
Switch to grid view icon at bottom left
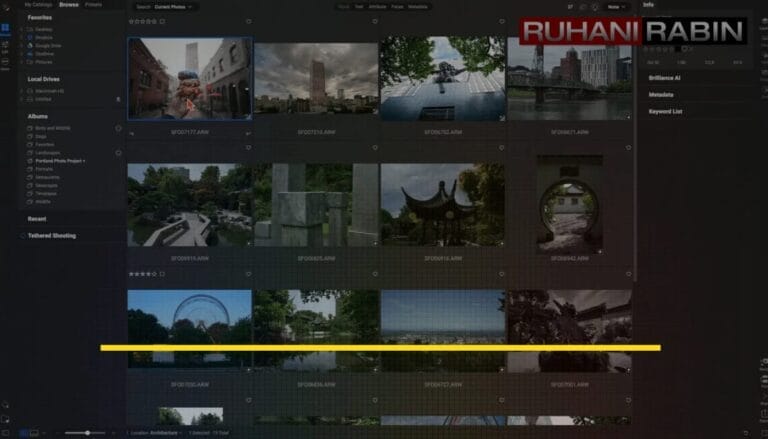tap(23, 433)
